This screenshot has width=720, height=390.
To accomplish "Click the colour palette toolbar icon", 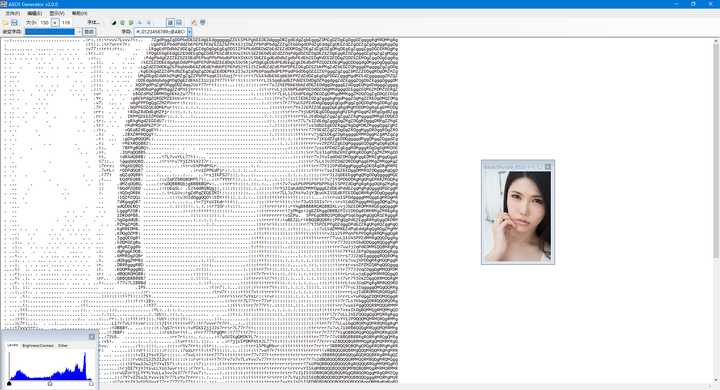I will 194,23.
